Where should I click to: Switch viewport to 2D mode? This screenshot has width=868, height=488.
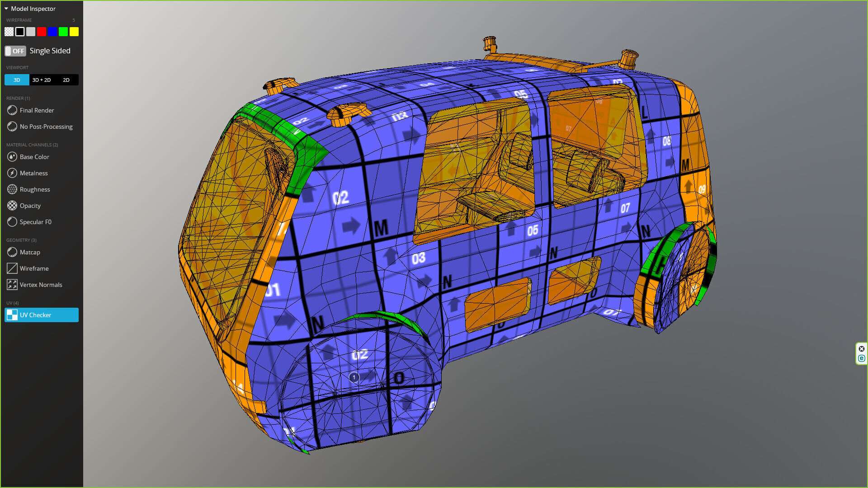66,80
